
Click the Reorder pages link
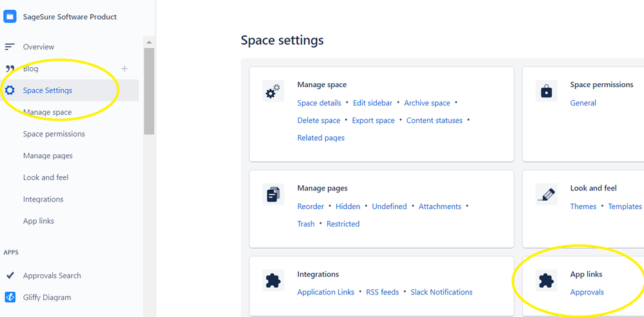[310, 207]
